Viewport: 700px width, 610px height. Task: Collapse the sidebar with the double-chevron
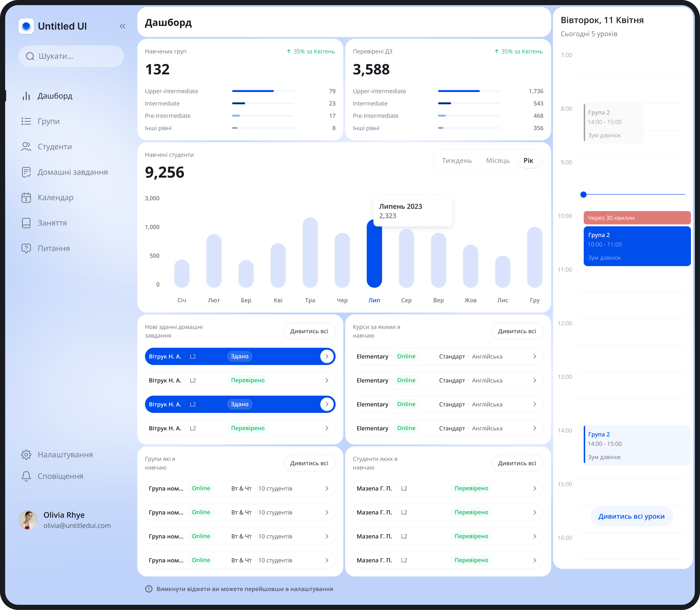(122, 26)
